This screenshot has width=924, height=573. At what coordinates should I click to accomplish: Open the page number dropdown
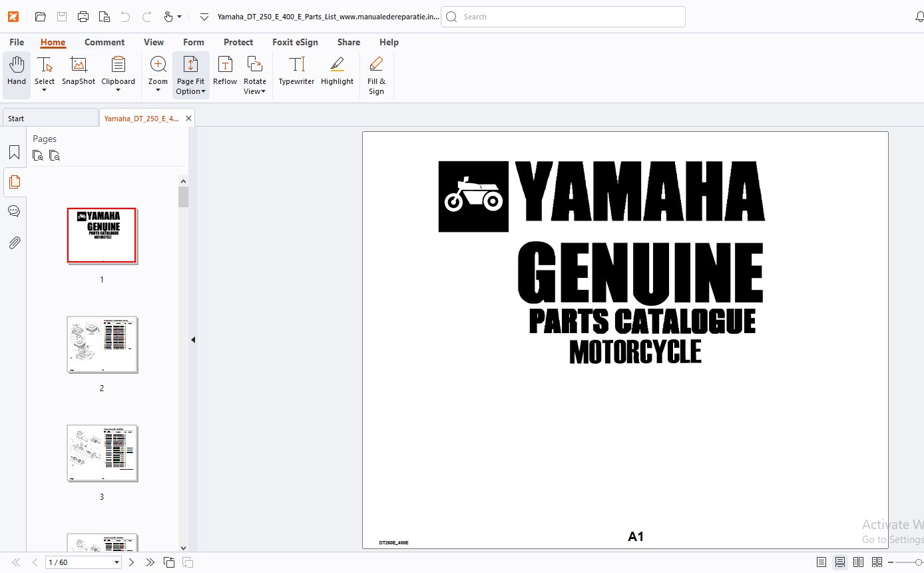[117, 562]
